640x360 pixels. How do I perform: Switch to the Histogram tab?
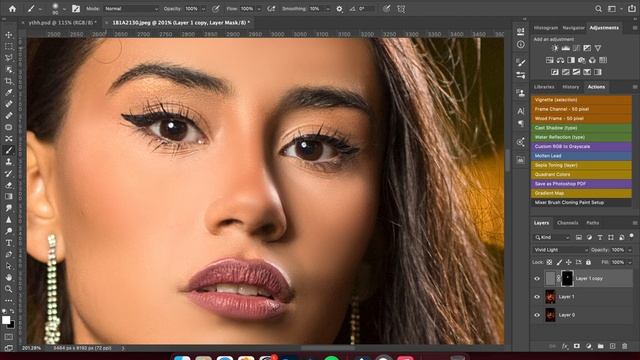click(x=546, y=28)
